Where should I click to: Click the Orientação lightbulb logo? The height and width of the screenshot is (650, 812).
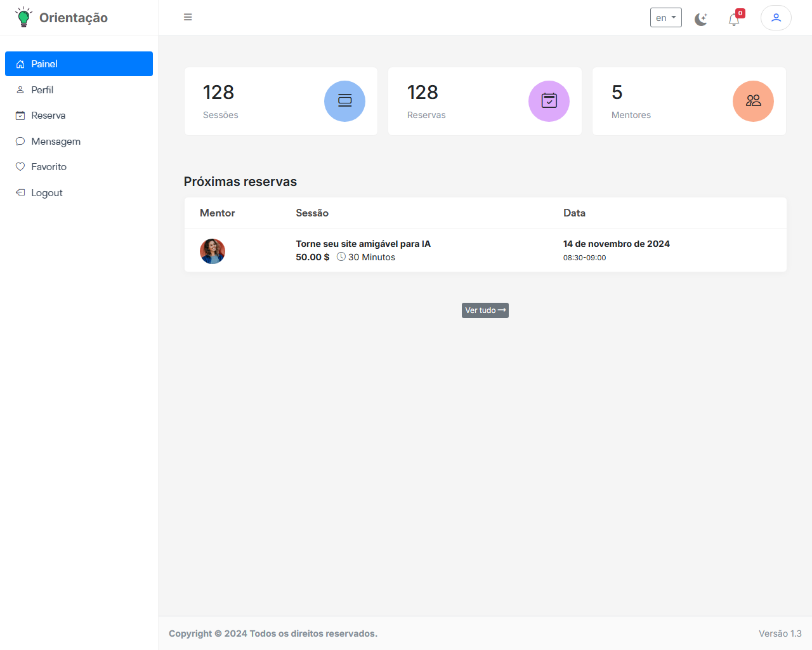pyautogui.click(x=23, y=17)
